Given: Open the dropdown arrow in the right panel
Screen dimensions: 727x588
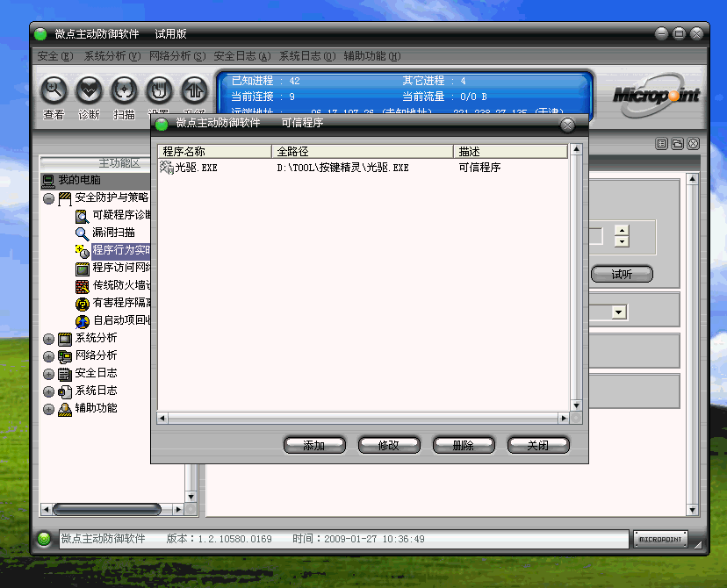Looking at the screenshot, I should click(618, 312).
